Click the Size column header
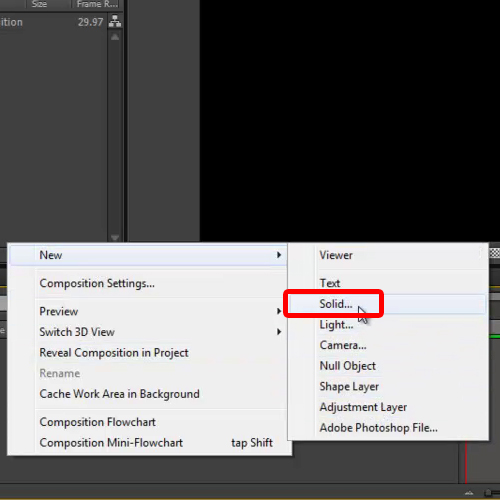This screenshot has height=500, width=500. click(39, 4)
